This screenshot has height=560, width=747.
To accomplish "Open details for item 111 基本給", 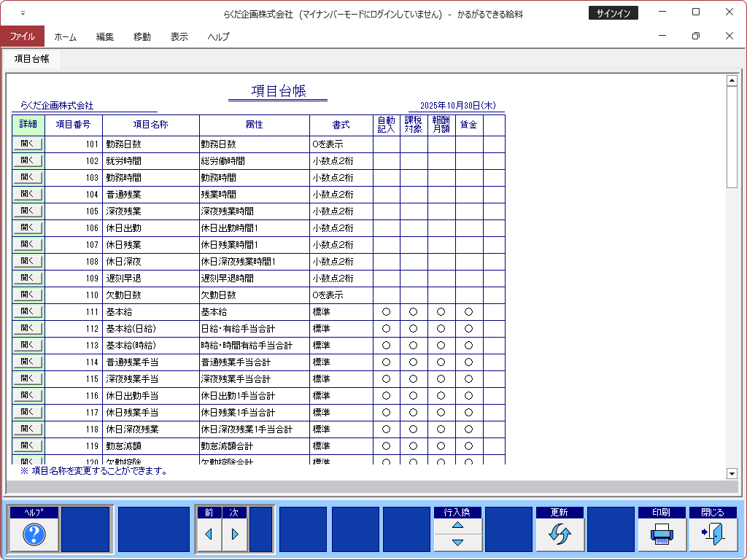I will tap(28, 312).
